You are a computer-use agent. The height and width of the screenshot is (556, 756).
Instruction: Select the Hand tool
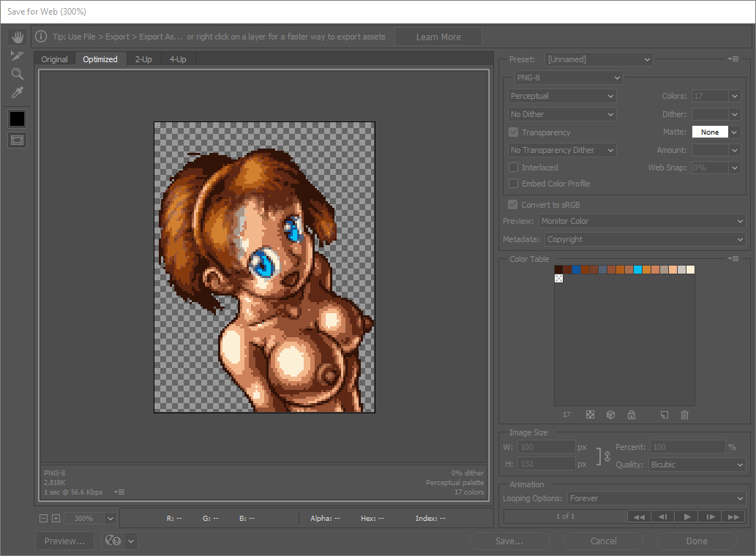click(x=17, y=37)
